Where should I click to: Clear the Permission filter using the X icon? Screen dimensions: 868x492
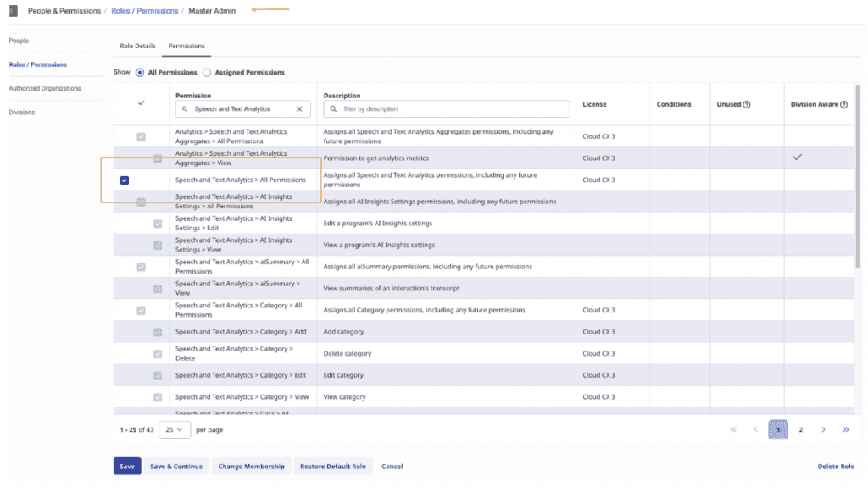[x=301, y=108]
